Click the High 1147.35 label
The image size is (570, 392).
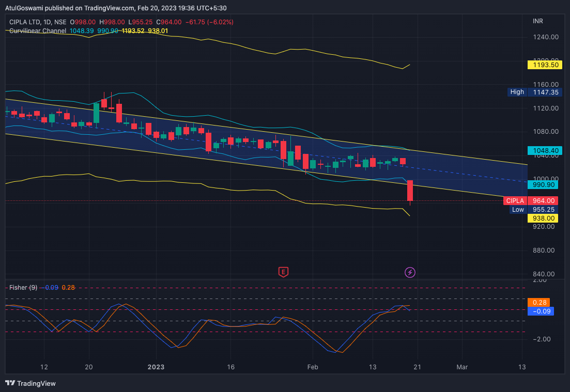tap(535, 92)
